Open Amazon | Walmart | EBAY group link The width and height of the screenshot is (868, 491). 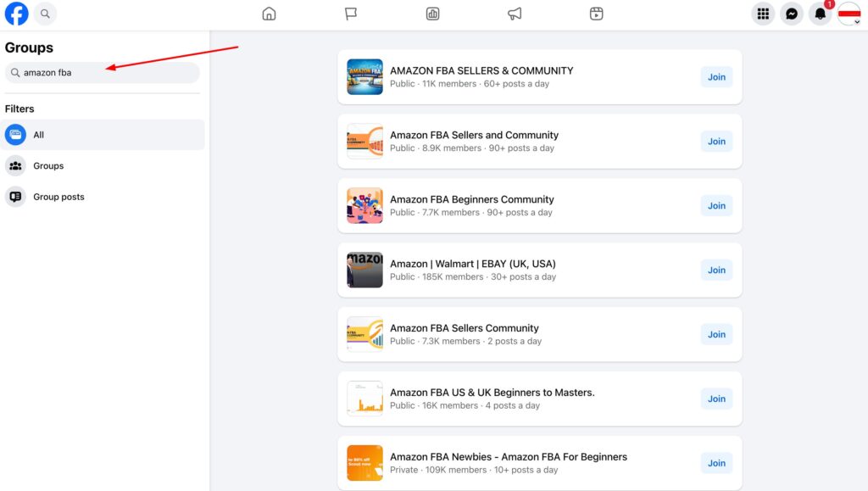pyautogui.click(x=472, y=264)
